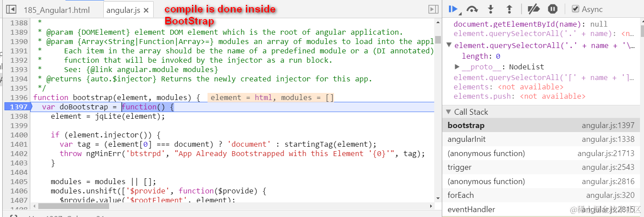Set breakpoint on line 1402

[18, 153]
